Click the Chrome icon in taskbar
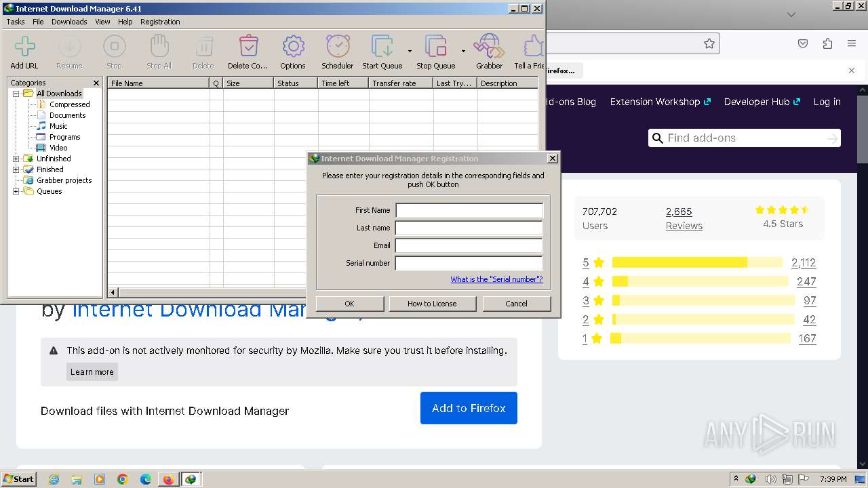The image size is (868, 488). tap(123, 479)
